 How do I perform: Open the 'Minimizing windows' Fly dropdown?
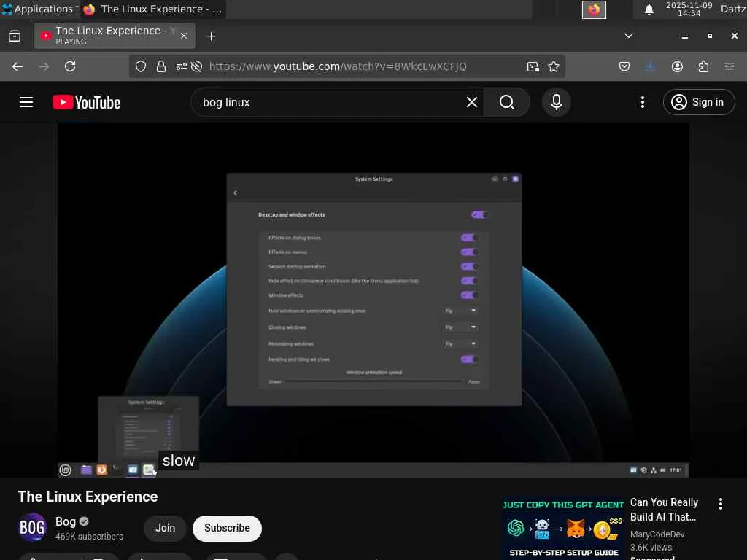pyautogui.click(x=460, y=344)
